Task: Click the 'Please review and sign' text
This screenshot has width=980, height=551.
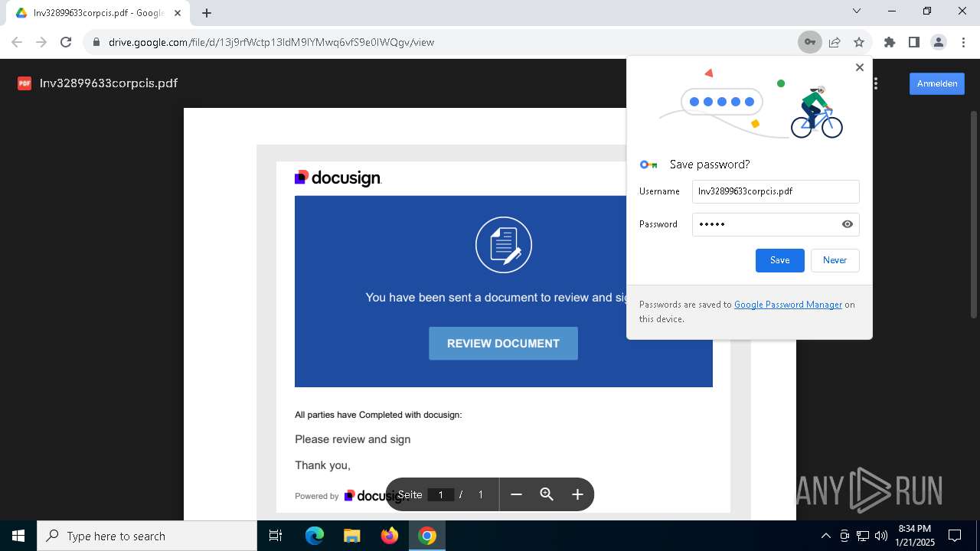Action: tap(352, 439)
